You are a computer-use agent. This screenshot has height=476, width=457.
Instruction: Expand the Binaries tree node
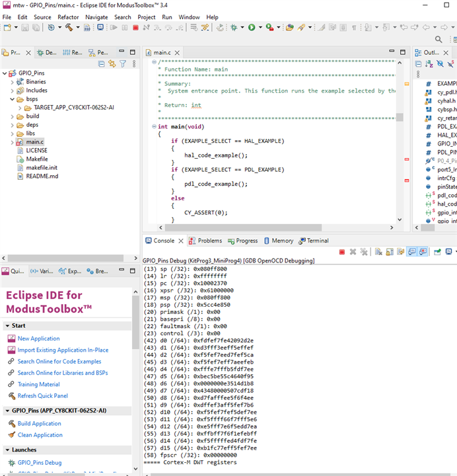(x=12, y=82)
